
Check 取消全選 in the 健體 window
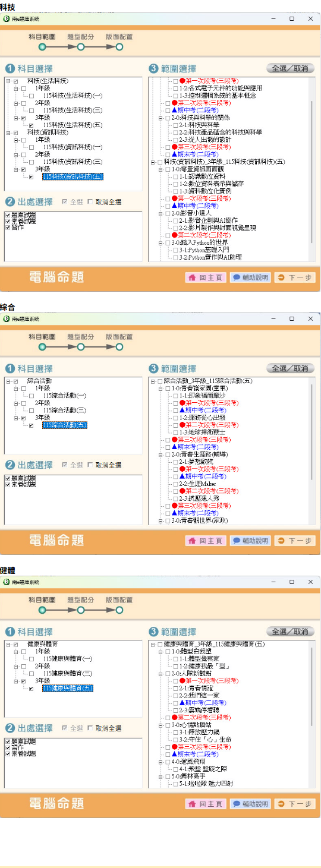point(90,728)
